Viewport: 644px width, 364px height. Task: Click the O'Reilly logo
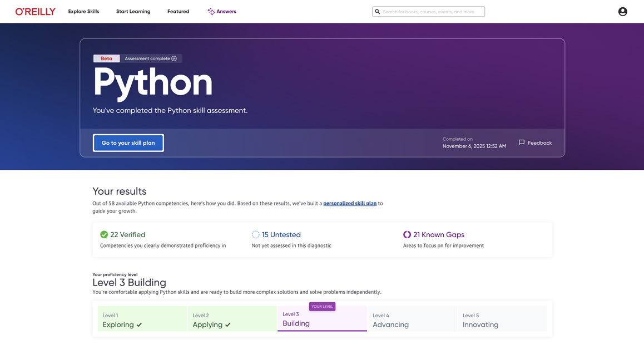[35, 12]
